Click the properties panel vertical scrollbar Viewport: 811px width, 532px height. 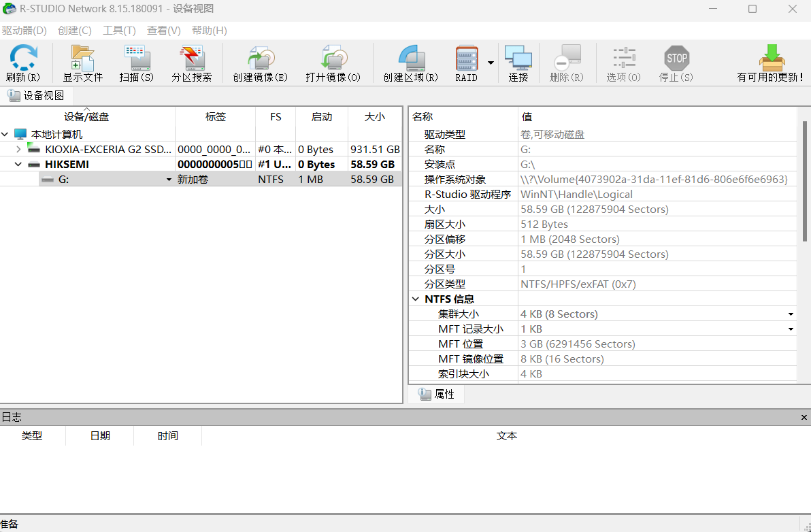pyautogui.click(x=804, y=181)
